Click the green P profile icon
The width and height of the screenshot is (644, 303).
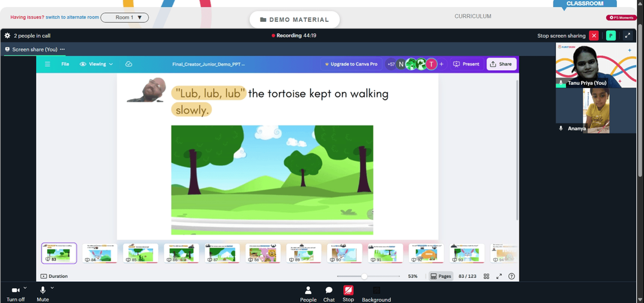pyautogui.click(x=611, y=35)
